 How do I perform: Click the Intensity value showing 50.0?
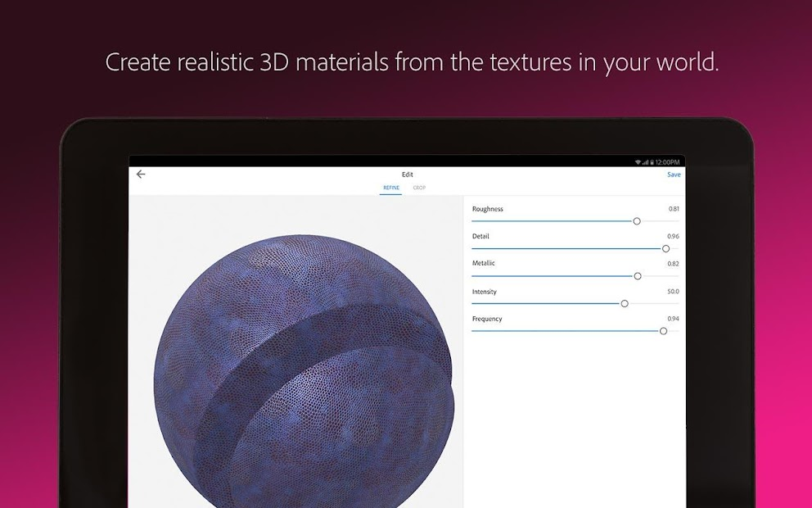click(671, 291)
